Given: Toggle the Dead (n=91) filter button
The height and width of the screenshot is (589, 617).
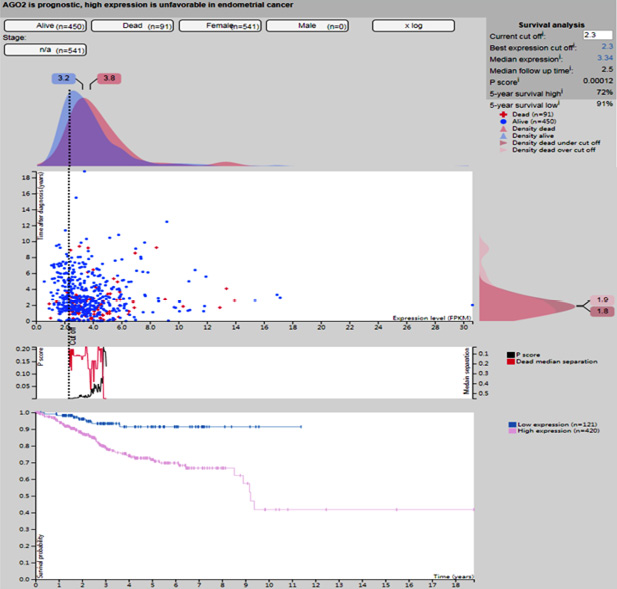Looking at the screenshot, I should pos(133,26).
